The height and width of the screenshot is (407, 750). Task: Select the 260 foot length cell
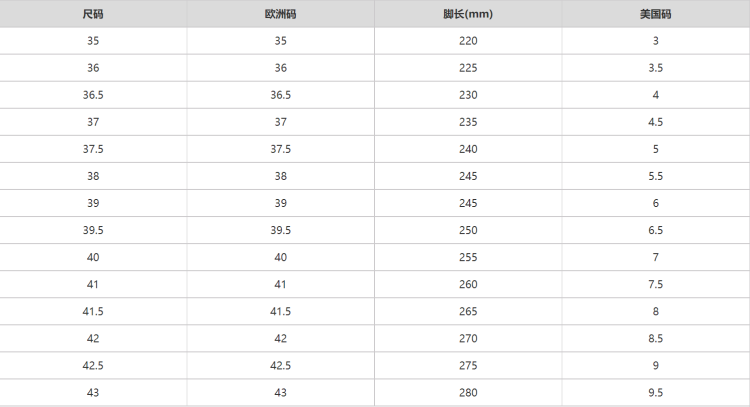pos(468,284)
